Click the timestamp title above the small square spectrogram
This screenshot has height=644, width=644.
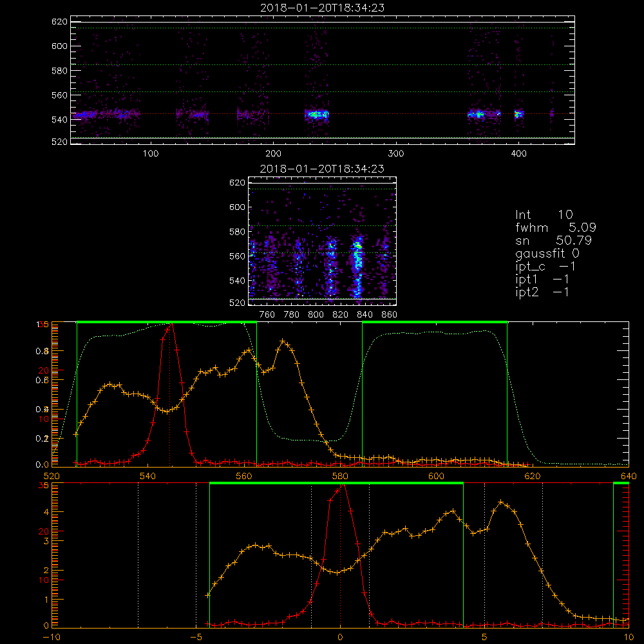[x=322, y=169]
